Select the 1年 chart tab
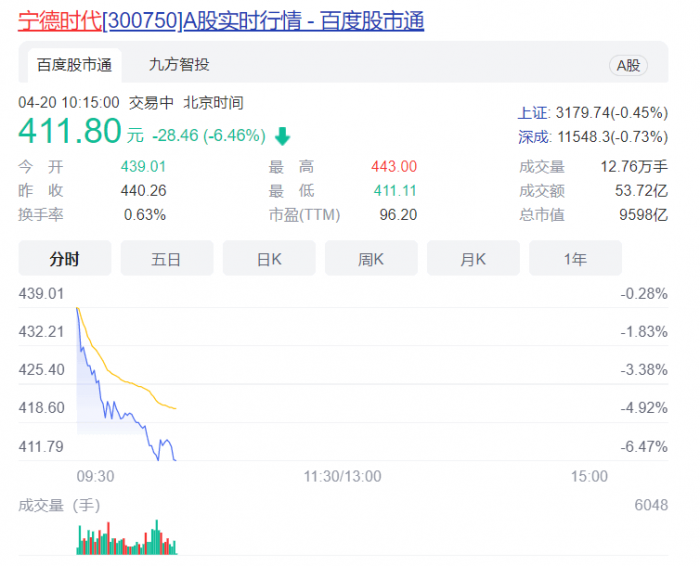The height and width of the screenshot is (566, 700). point(575,258)
